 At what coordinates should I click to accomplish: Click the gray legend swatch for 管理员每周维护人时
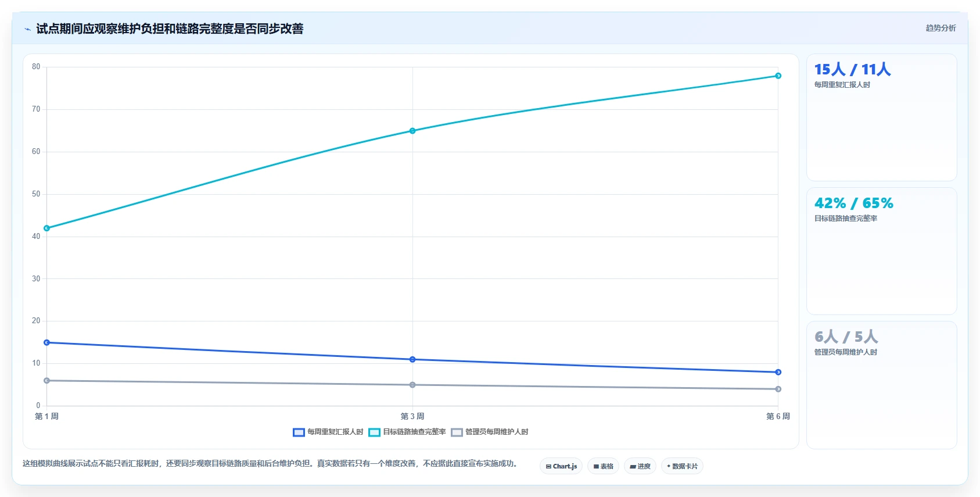pos(457,432)
